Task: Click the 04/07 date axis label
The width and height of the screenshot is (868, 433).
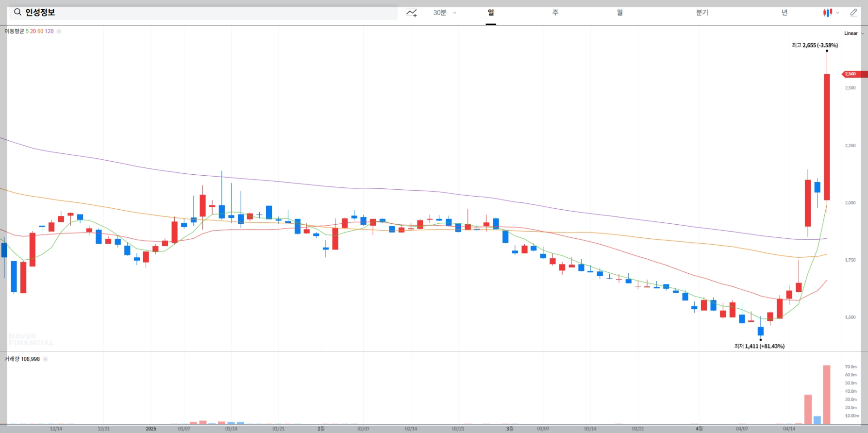Action: [742, 429]
